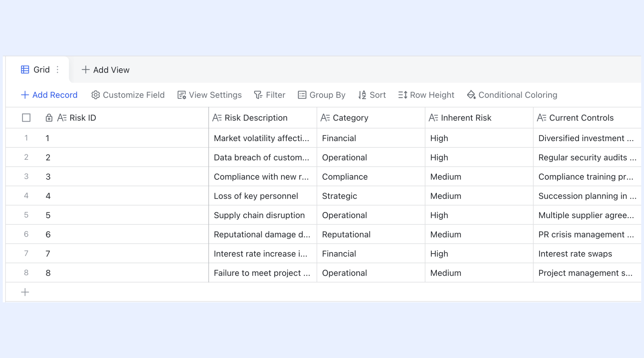
Task: Click the 'Multiple supplier agree...' cell
Action: click(x=587, y=215)
